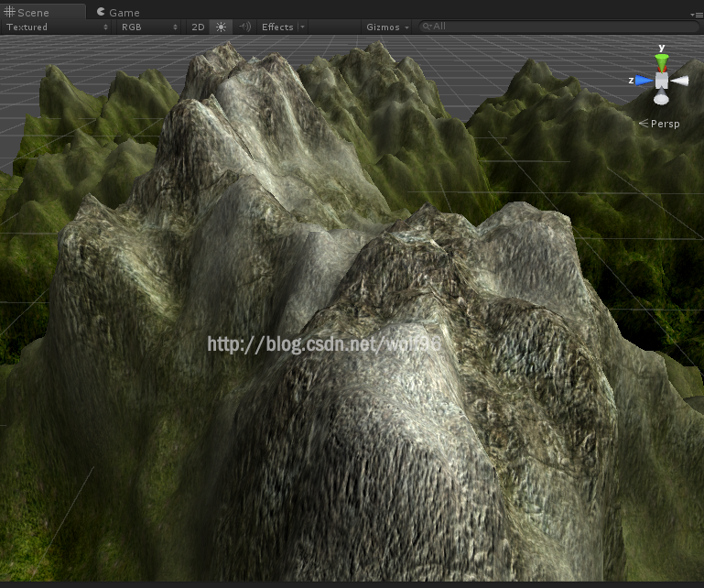Open the Textured draw mode dropdown

(57, 27)
